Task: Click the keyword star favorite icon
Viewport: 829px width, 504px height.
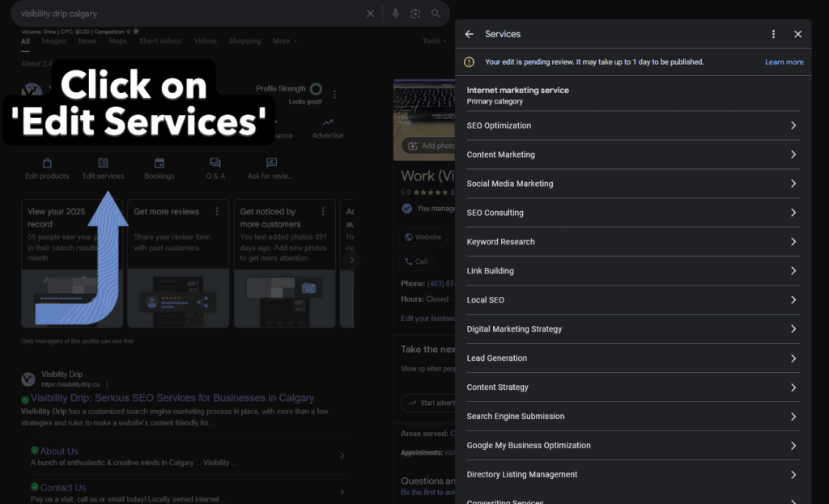Action: tap(136, 32)
